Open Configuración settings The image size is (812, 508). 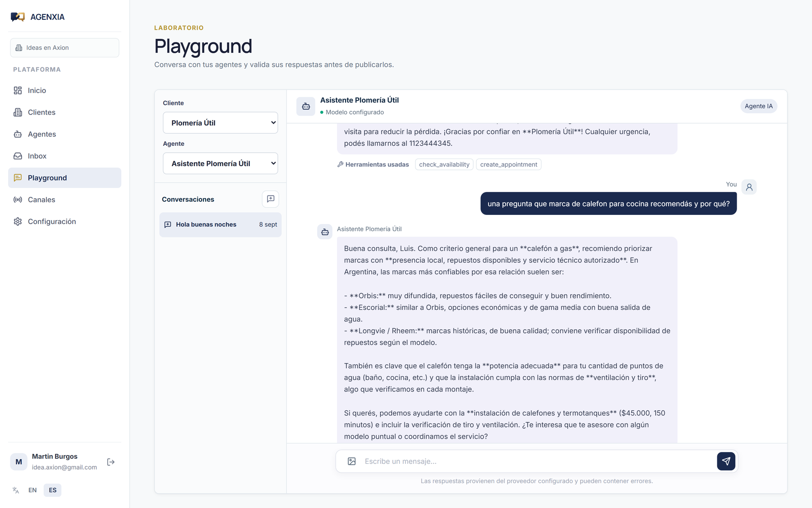[x=65, y=221]
